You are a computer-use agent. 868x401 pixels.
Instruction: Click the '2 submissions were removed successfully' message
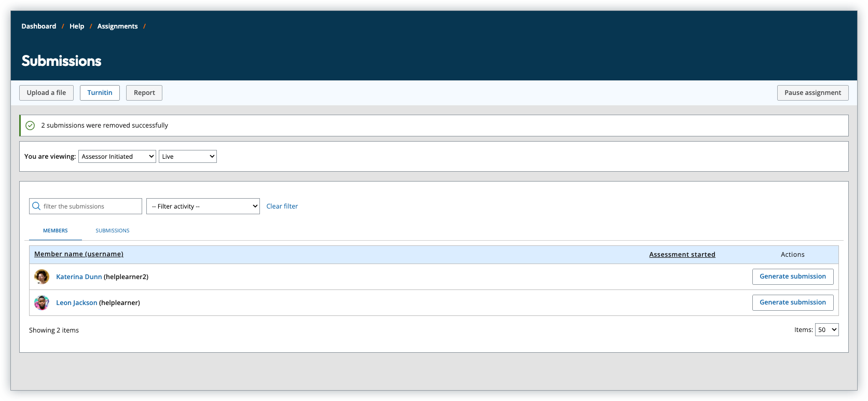(105, 126)
